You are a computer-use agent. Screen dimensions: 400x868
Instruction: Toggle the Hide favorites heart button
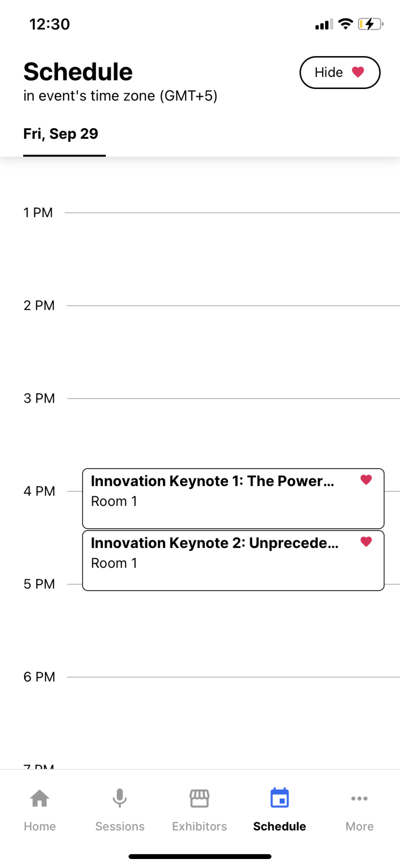coord(340,72)
